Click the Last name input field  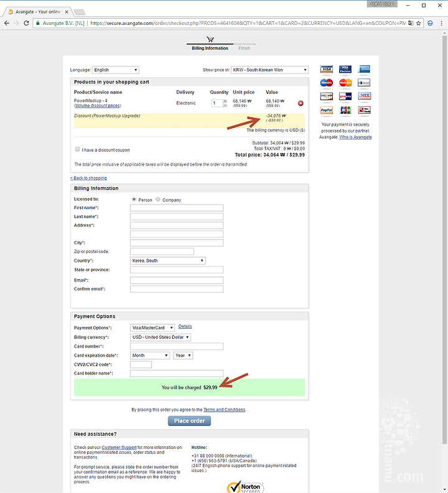[177, 216]
